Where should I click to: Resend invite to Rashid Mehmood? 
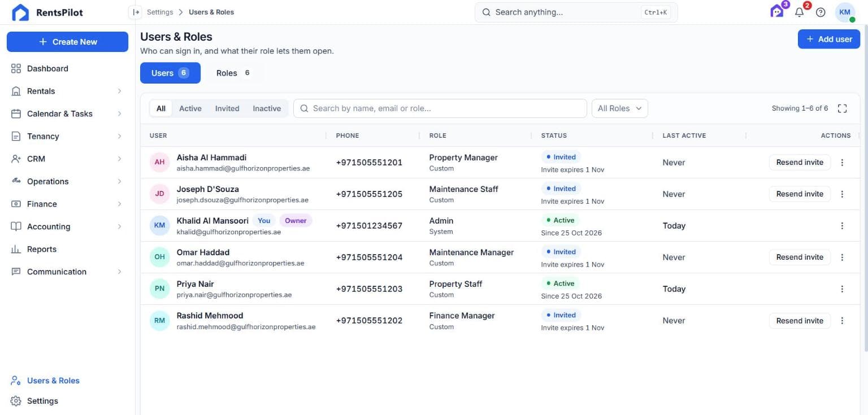[800, 321]
